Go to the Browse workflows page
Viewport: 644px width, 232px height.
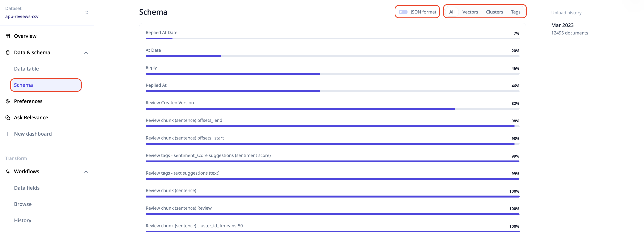coord(23,204)
